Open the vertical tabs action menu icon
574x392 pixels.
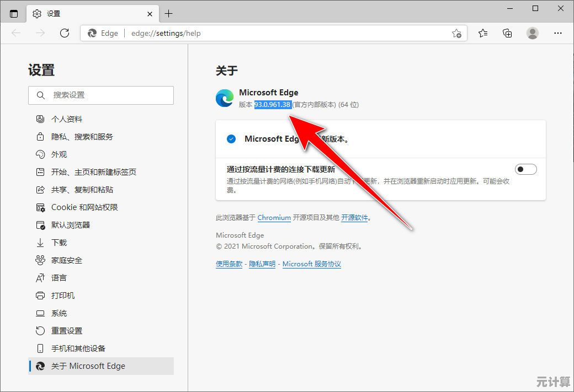14,14
